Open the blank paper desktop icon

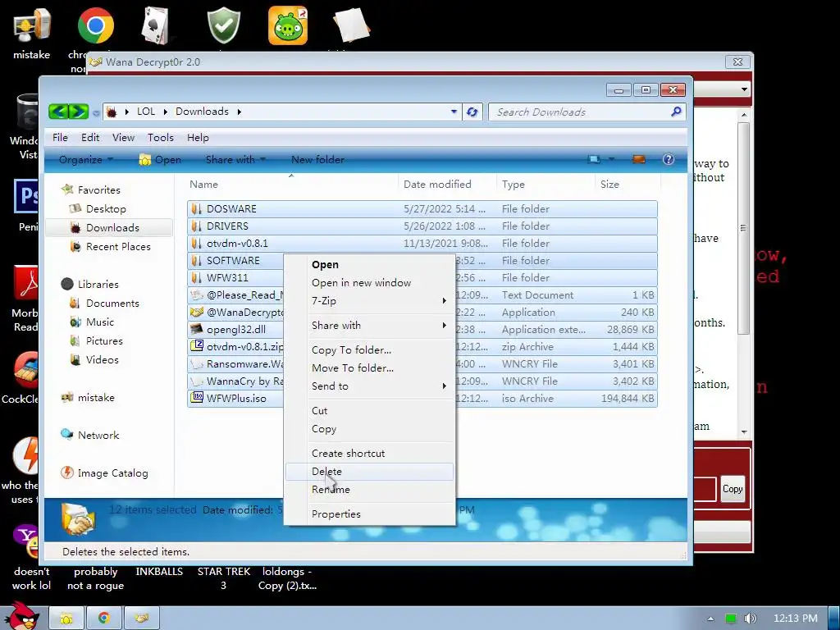[x=351, y=25]
